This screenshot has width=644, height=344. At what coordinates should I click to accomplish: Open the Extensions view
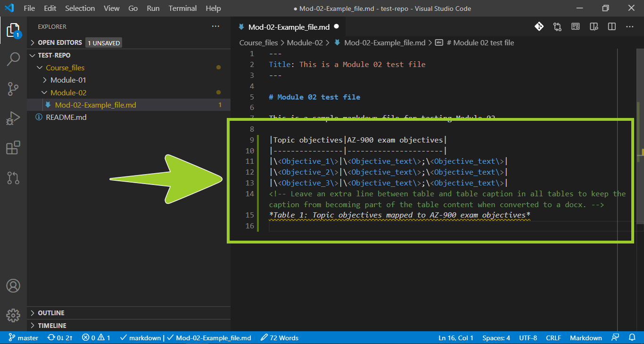13,148
